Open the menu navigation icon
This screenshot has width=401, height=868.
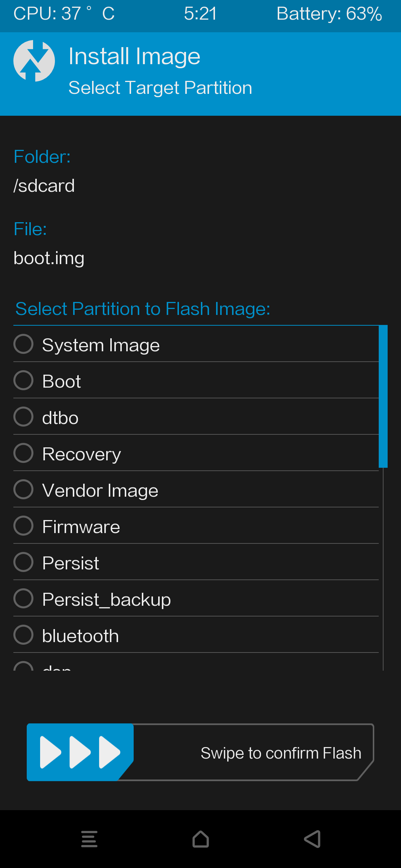(89, 839)
